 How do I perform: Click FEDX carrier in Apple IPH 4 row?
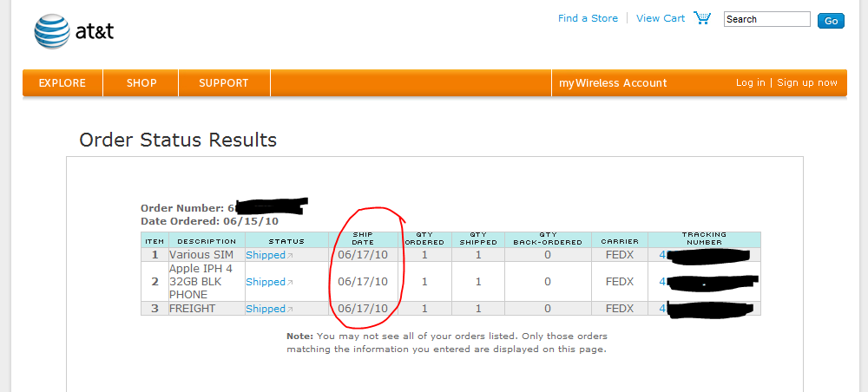[620, 281]
